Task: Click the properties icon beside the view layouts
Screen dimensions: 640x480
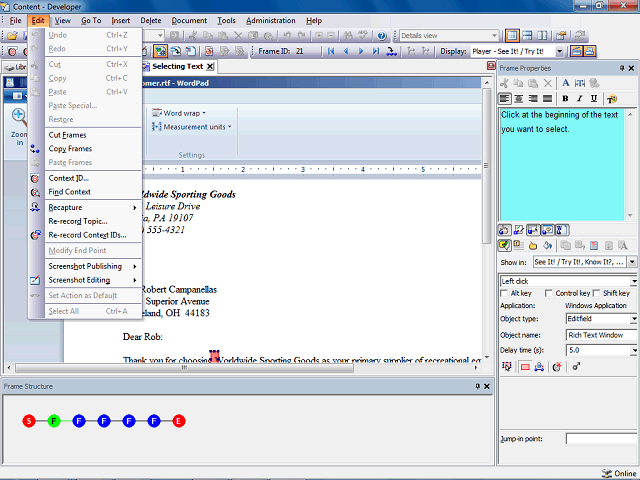Action: pos(561,36)
